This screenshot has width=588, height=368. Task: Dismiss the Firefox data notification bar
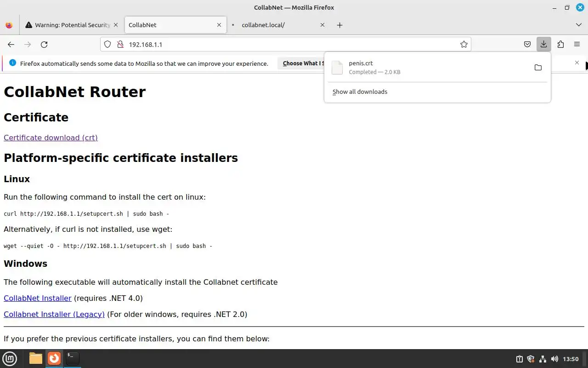[577, 63]
